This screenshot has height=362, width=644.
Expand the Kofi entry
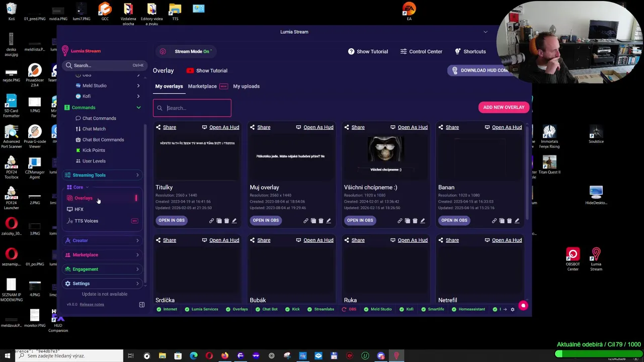coord(138,96)
